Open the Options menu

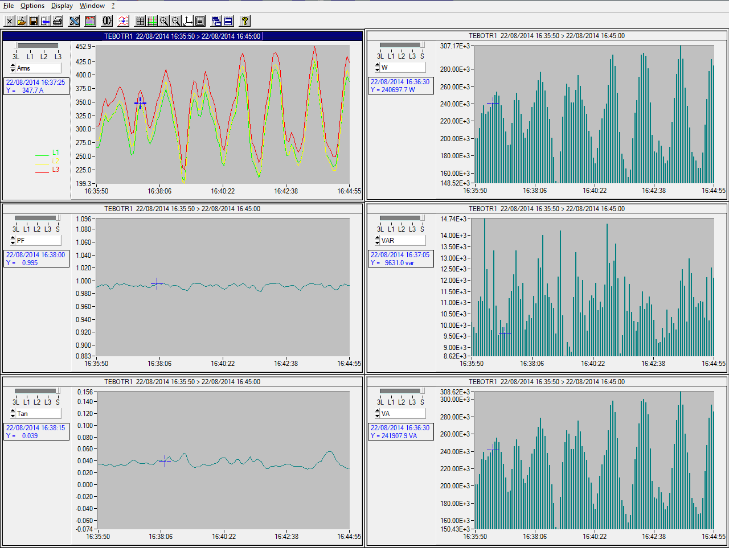(32, 6)
